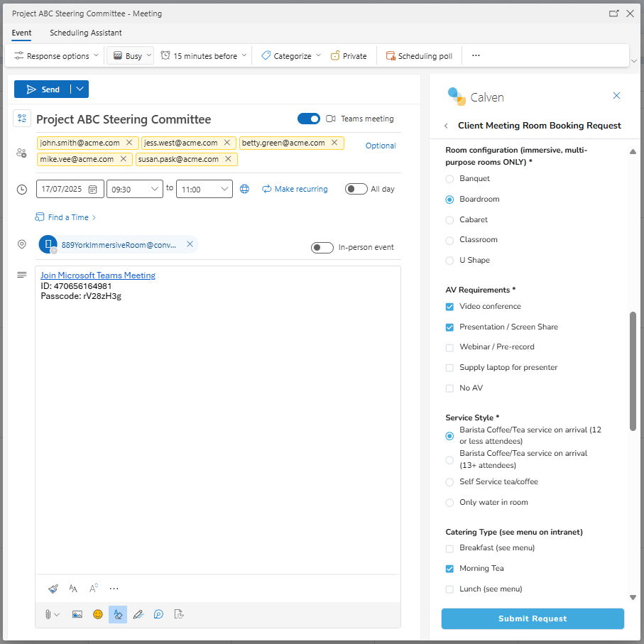Remove mike.vee@acme.com from attendees

point(124,159)
